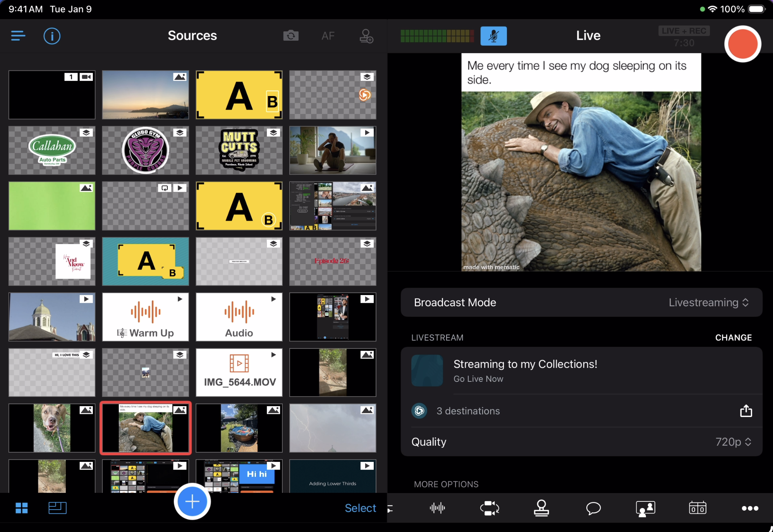Toggle the microphone mute button
773x532 pixels.
point(493,36)
